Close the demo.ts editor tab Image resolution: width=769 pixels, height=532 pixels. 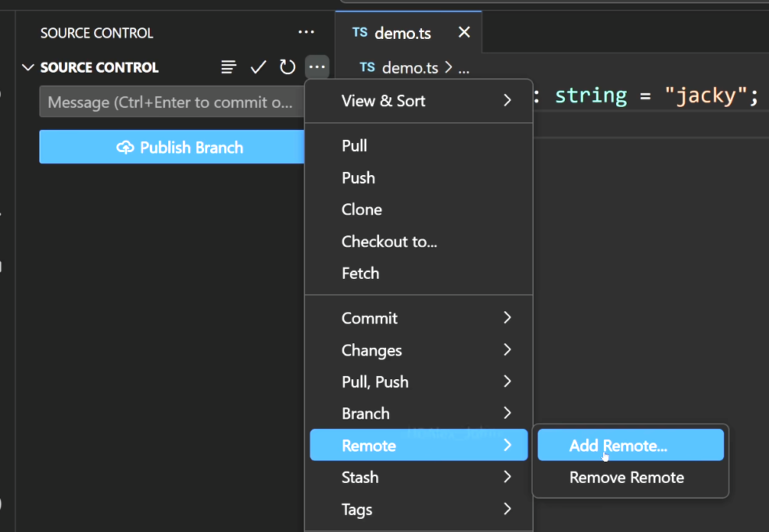(x=464, y=33)
